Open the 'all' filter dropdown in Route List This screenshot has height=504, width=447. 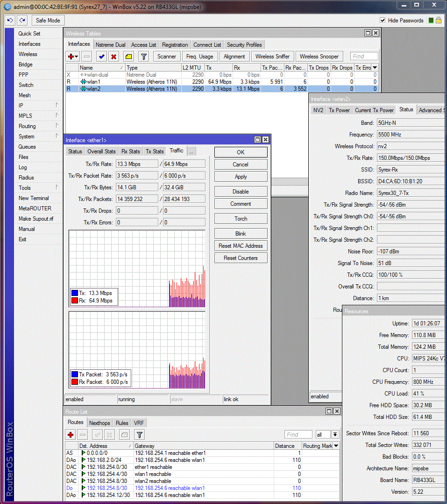point(335,435)
